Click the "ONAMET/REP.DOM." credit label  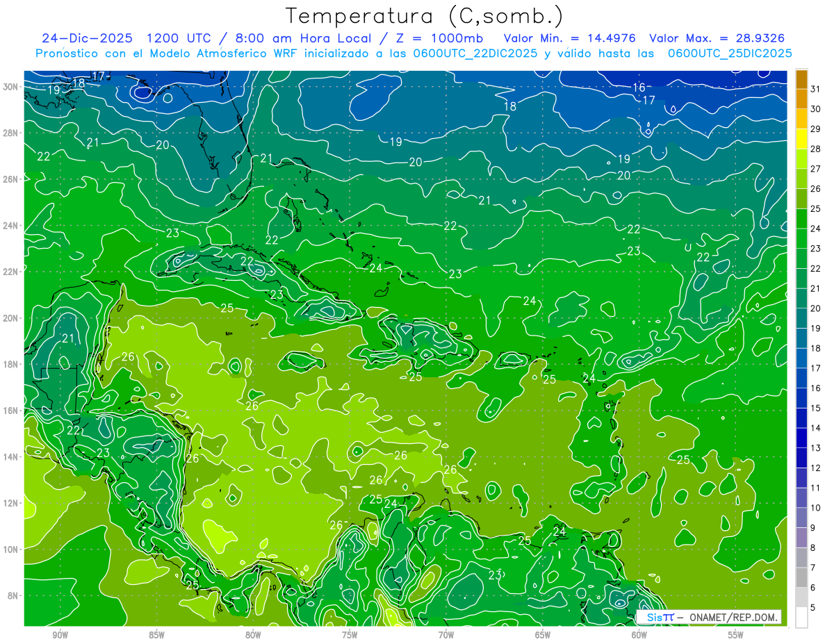click(x=733, y=617)
